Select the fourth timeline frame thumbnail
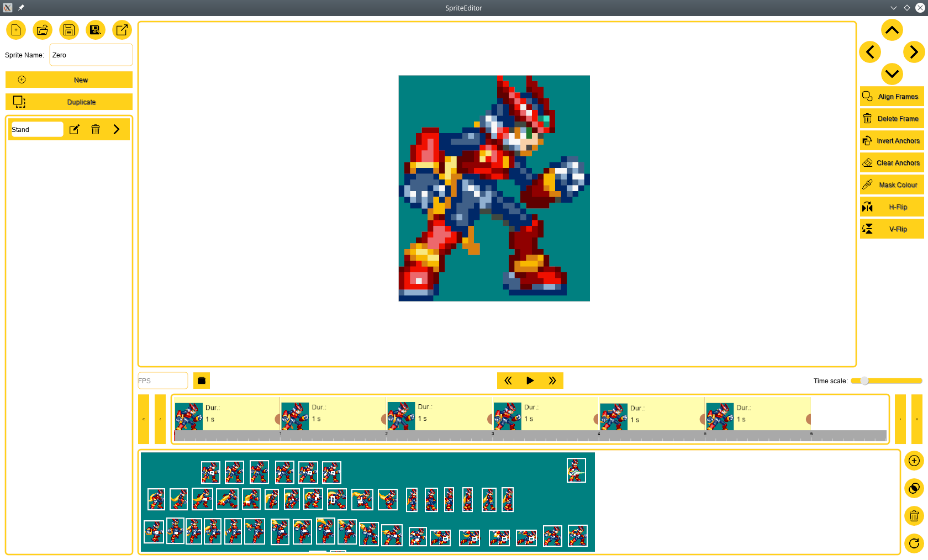This screenshot has height=560, width=928. pos(507,416)
